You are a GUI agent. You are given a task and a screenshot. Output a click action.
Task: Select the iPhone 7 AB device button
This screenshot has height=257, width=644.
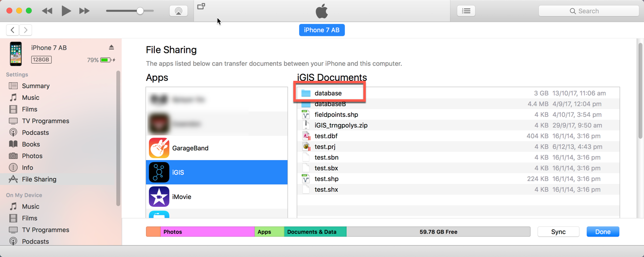click(x=322, y=30)
